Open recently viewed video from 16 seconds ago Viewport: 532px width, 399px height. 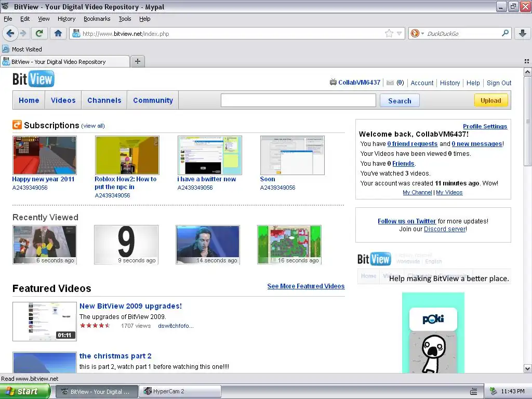click(289, 245)
